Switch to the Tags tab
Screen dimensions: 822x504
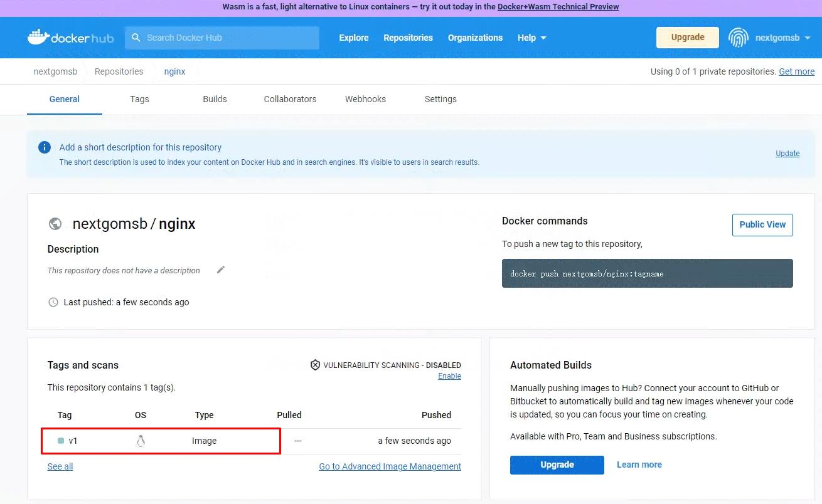pyautogui.click(x=139, y=99)
